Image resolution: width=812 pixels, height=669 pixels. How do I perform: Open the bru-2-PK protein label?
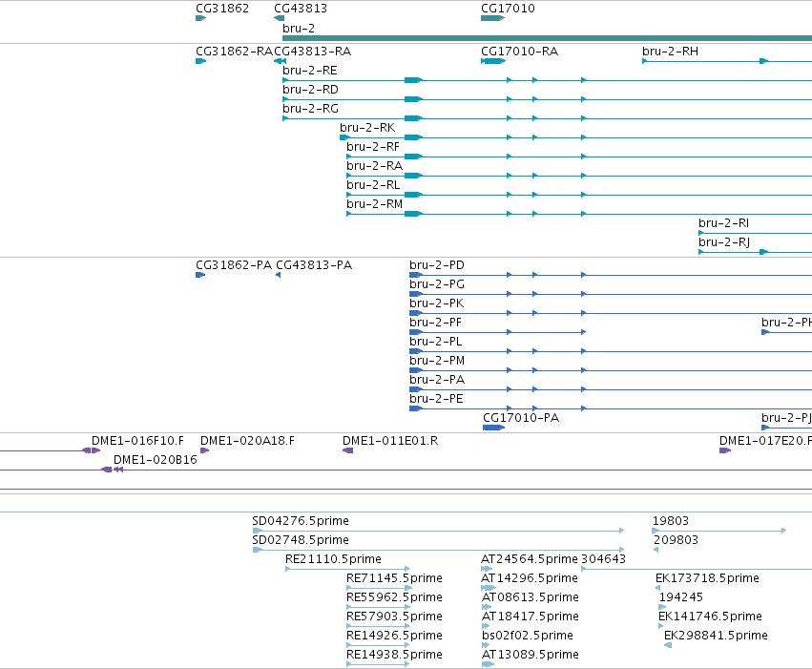click(x=436, y=303)
